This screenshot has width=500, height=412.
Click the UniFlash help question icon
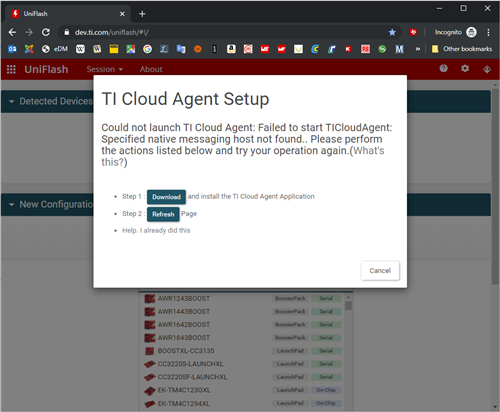[443, 69]
